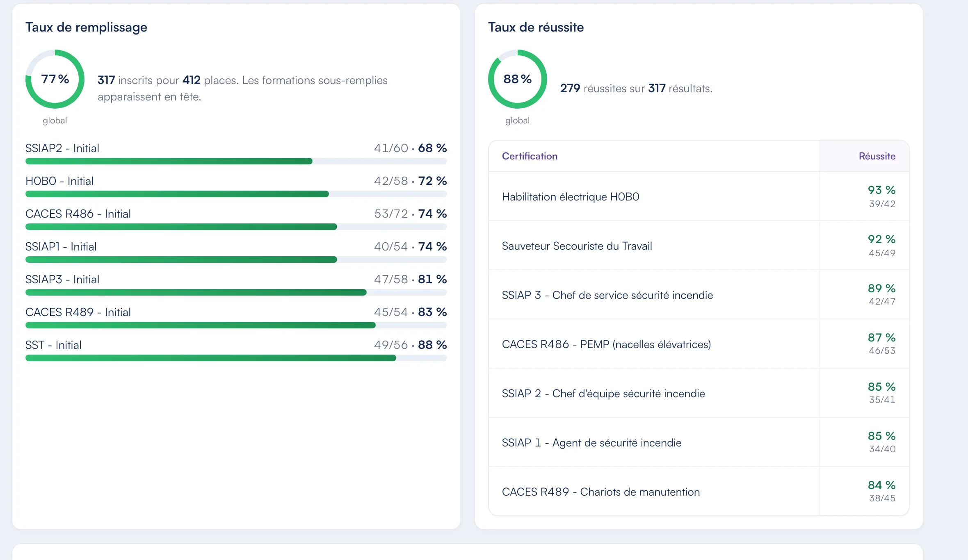Viewport: 968px width, 560px height.
Task: Click the 89 % success value
Action: point(881,288)
